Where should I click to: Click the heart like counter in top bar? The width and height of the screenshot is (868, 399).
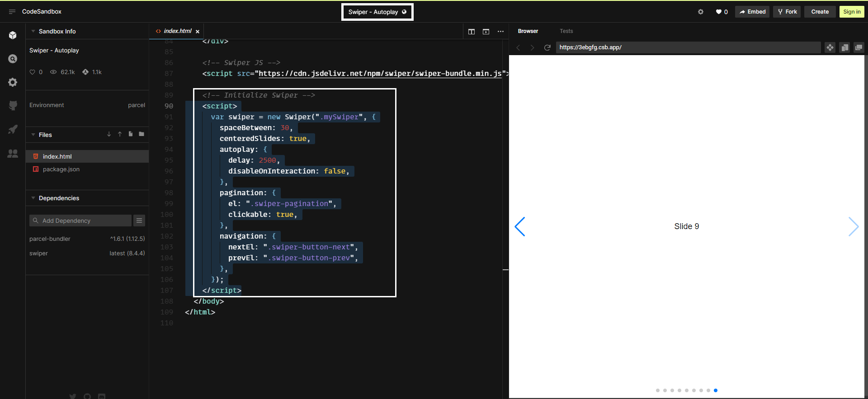[x=722, y=12]
